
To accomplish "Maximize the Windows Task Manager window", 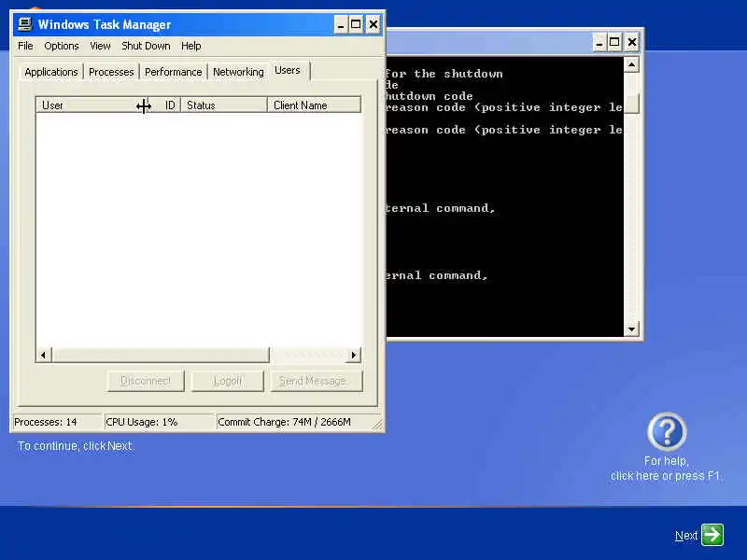I will point(356,24).
